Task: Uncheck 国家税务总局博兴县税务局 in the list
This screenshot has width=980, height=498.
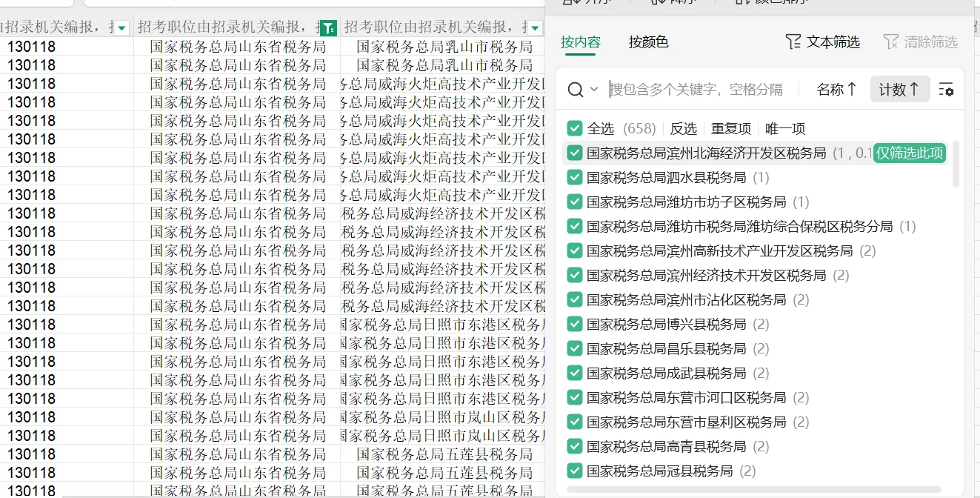Action: (575, 323)
